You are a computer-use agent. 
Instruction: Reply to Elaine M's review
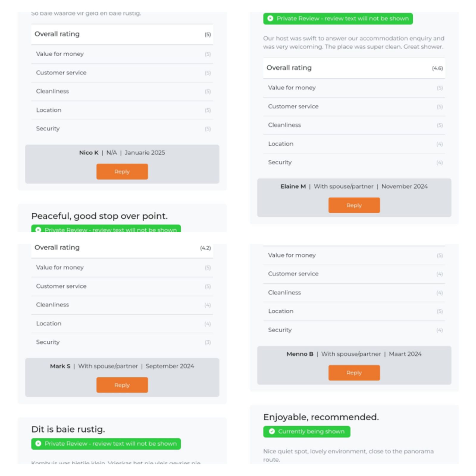[354, 205]
